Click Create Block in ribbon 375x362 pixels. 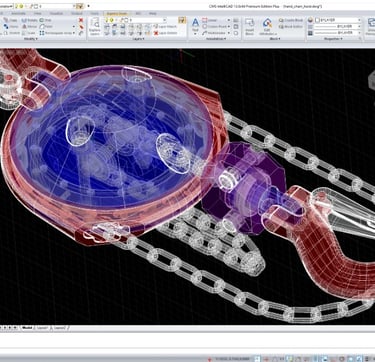[291, 20]
